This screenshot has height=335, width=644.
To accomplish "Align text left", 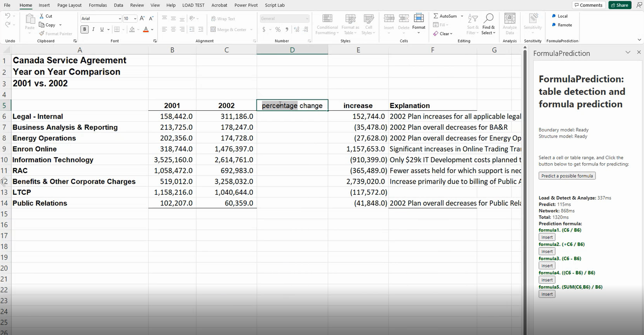I will (x=164, y=30).
